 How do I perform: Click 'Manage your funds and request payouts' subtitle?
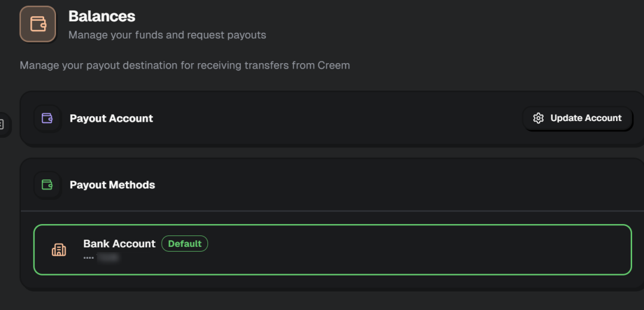[167, 35]
